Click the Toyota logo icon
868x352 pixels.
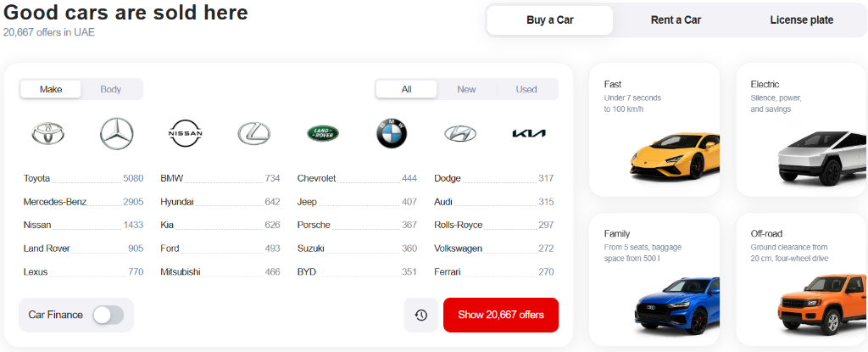coord(48,134)
